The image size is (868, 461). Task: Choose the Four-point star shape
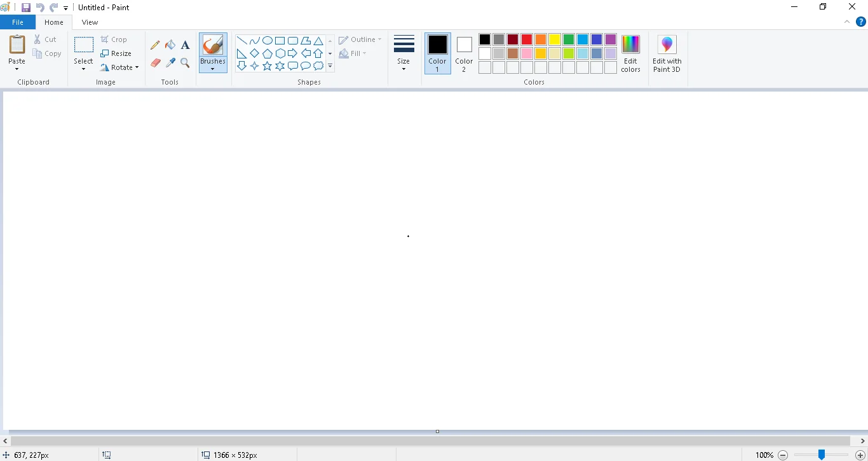point(255,65)
